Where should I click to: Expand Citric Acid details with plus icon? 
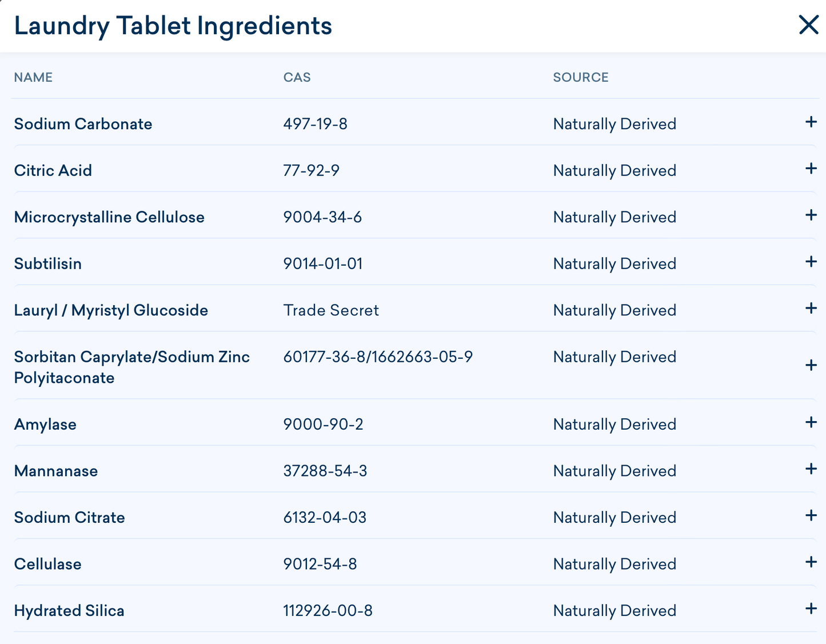tap(811, 168)
